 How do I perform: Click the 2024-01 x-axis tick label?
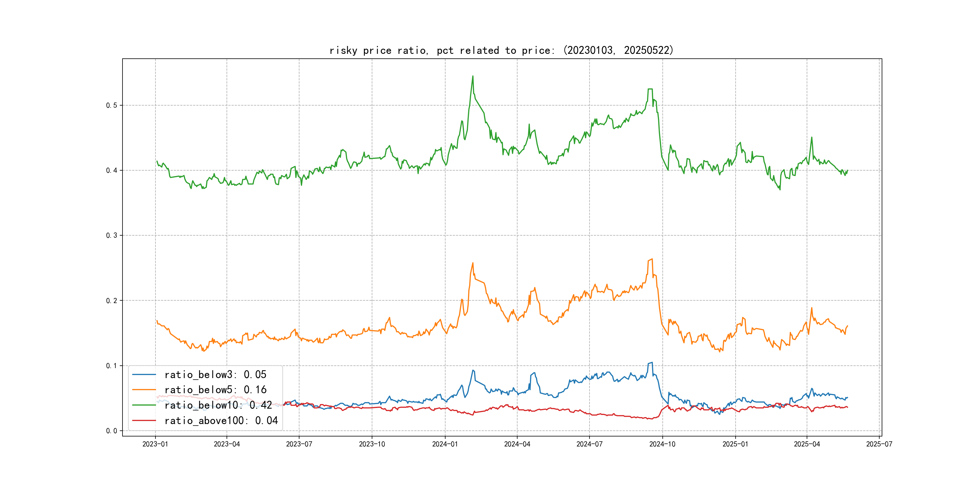pos(445,444)
